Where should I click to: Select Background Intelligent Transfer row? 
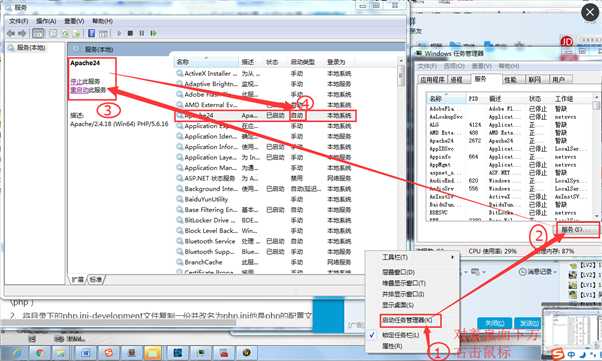coord(265,189)
